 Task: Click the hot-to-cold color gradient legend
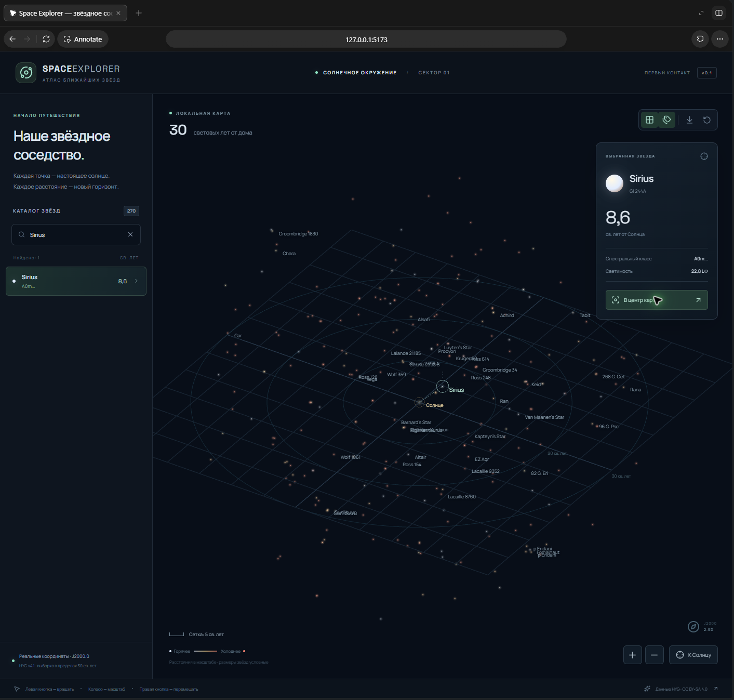(x=205, y=651)
